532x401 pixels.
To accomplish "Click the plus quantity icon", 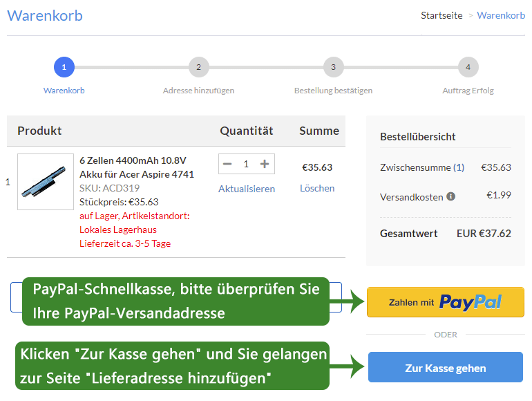I will [265, 164].
